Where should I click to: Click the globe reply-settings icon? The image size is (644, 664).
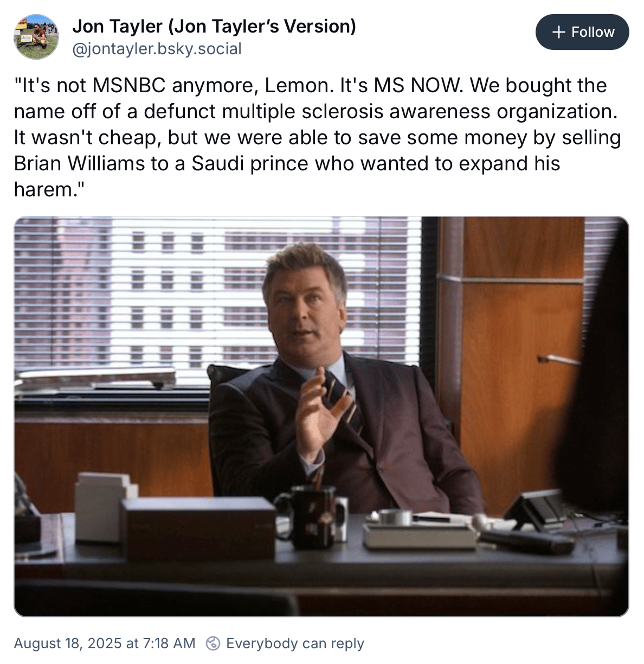coord(214,643)
